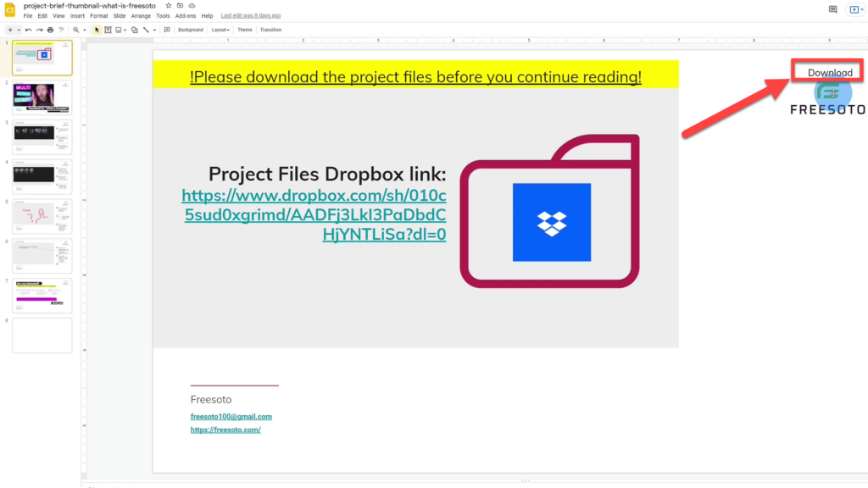868x488 pixels.
Task: Open the Tools menu
Action: [x=163, y=16]
